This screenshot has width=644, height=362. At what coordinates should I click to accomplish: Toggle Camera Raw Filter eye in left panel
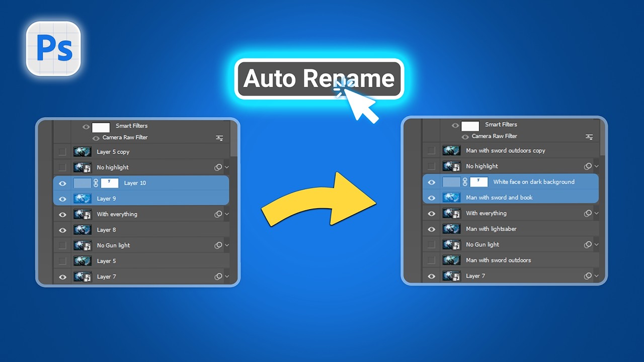[x=96, y=138]
